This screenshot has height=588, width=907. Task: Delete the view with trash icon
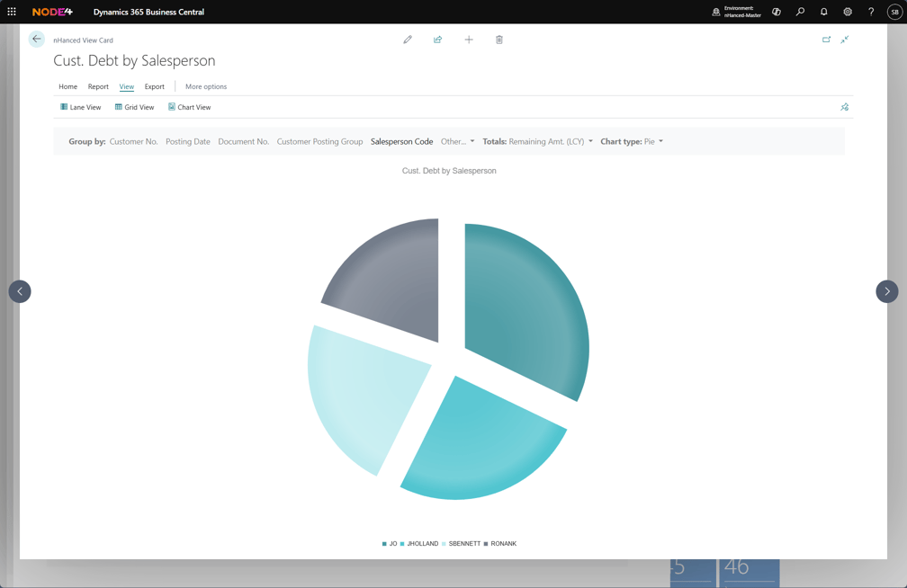pos(499,40)
